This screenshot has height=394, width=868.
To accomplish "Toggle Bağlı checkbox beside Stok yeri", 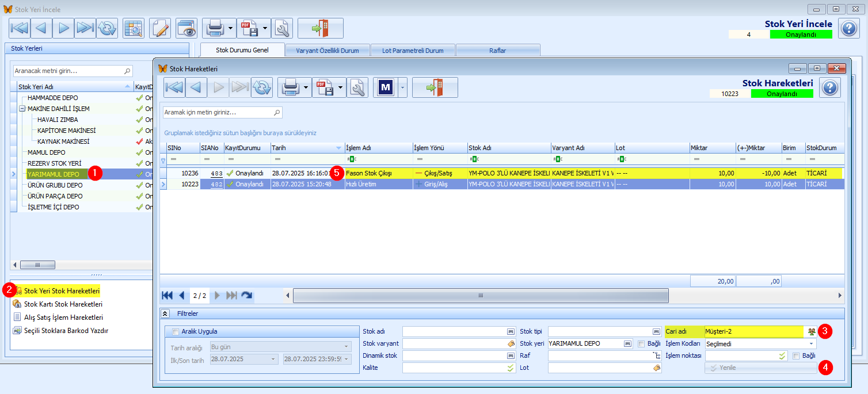I will click(641, 343).
